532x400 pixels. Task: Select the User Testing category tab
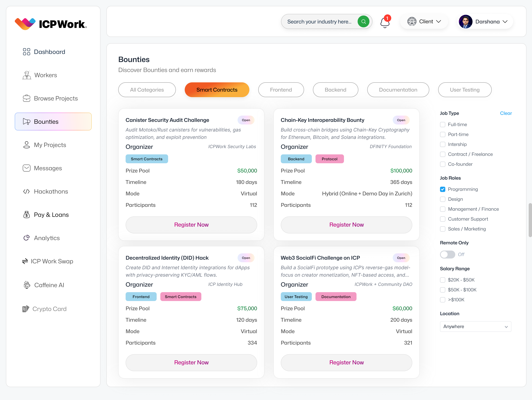coord(464,90)
